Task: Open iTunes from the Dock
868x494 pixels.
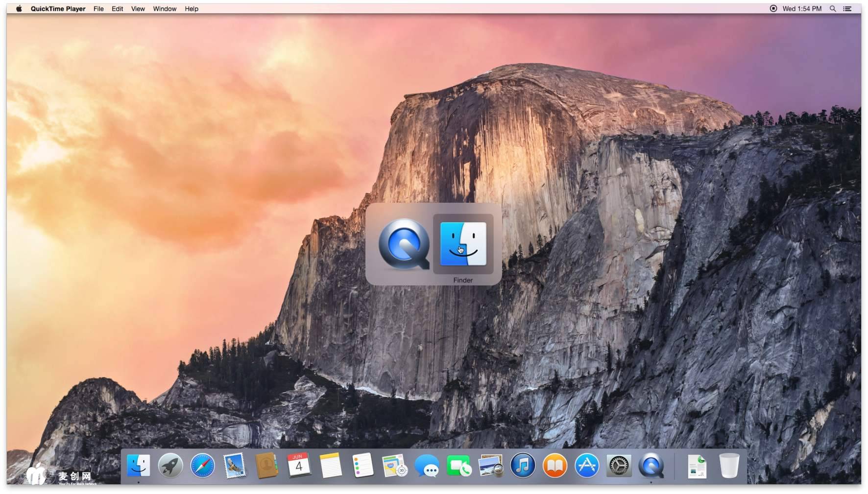Action: (x=523, y=466)
